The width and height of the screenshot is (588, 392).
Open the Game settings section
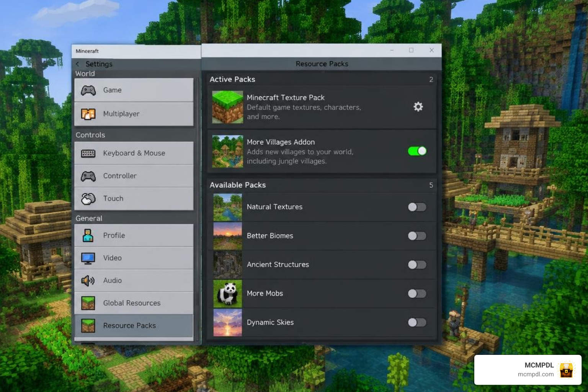(134, 90)
